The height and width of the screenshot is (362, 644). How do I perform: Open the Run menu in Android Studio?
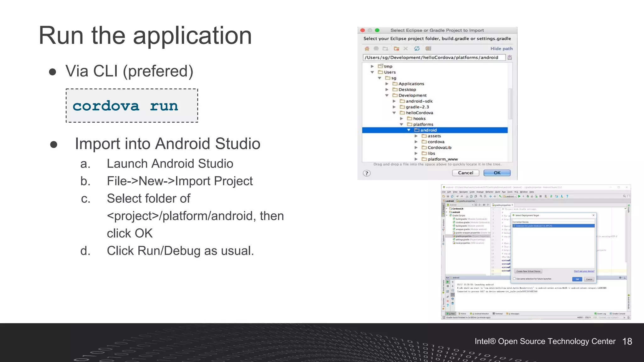[504, 192]
